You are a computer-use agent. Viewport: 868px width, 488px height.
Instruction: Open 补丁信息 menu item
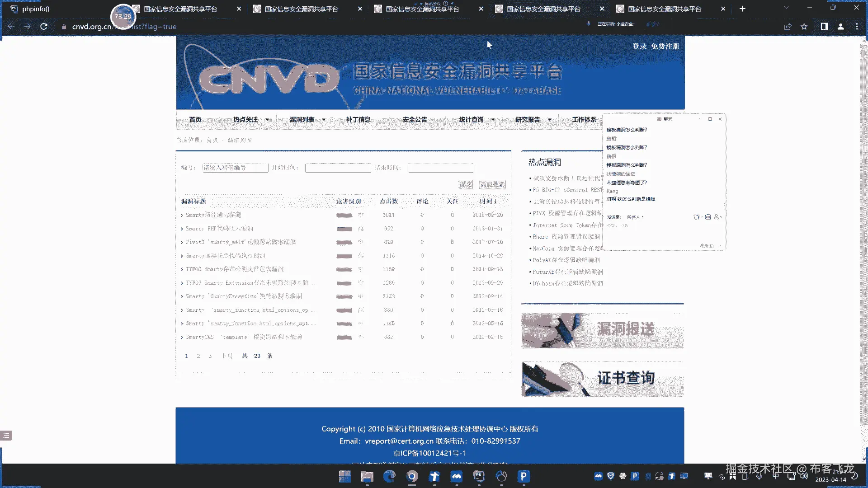358,120
